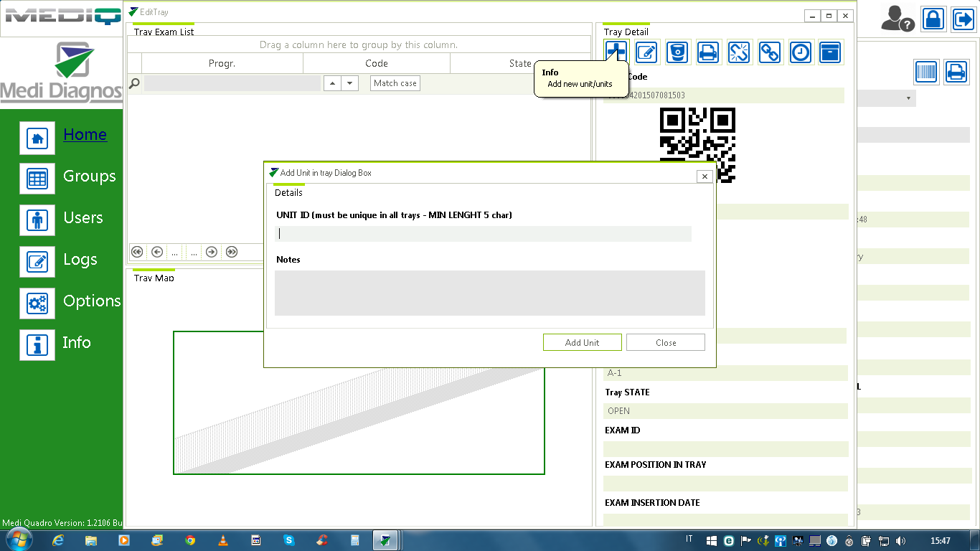This screenshot has height=551, width=980.
Task: Open the dropdown arrow in right panel
Action: [x=909, y=98]
